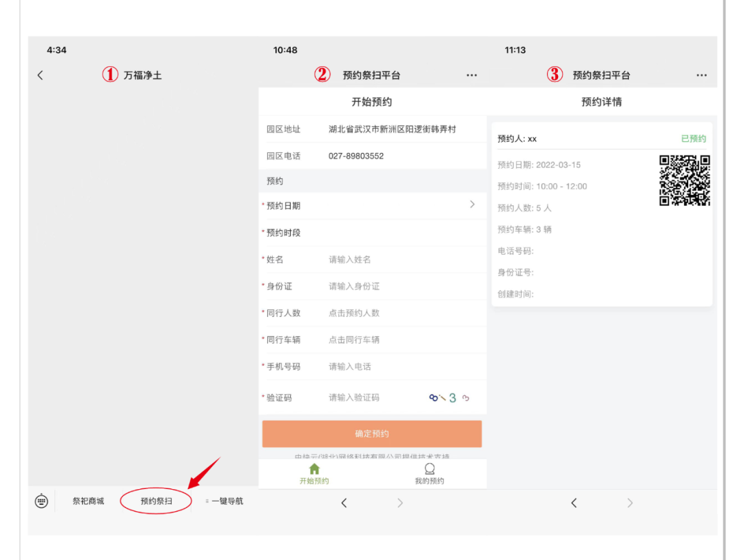Navigate back in 预约详情 browser bar
The image size is (744, 560).
tap(574, 503)
